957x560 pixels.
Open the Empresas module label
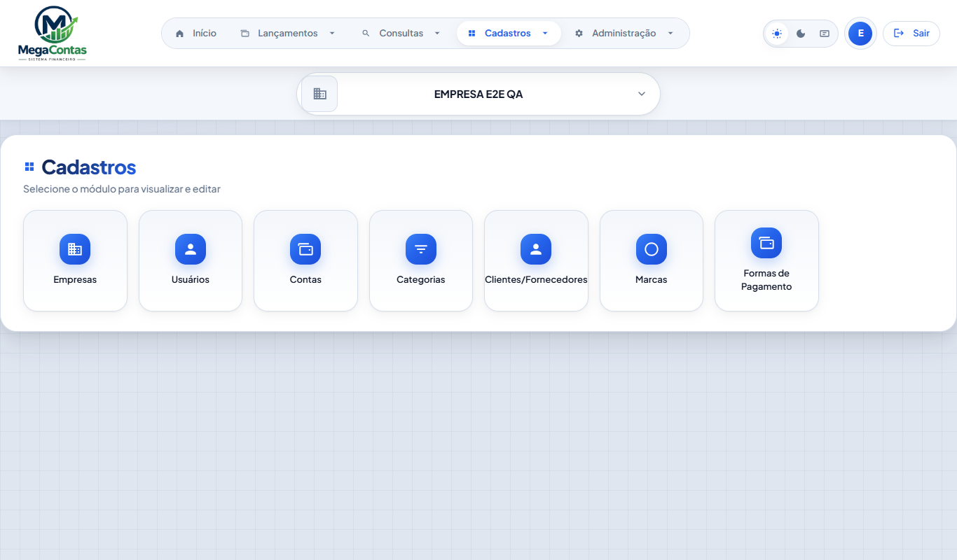pyautogui.click(x=75, y=280)
